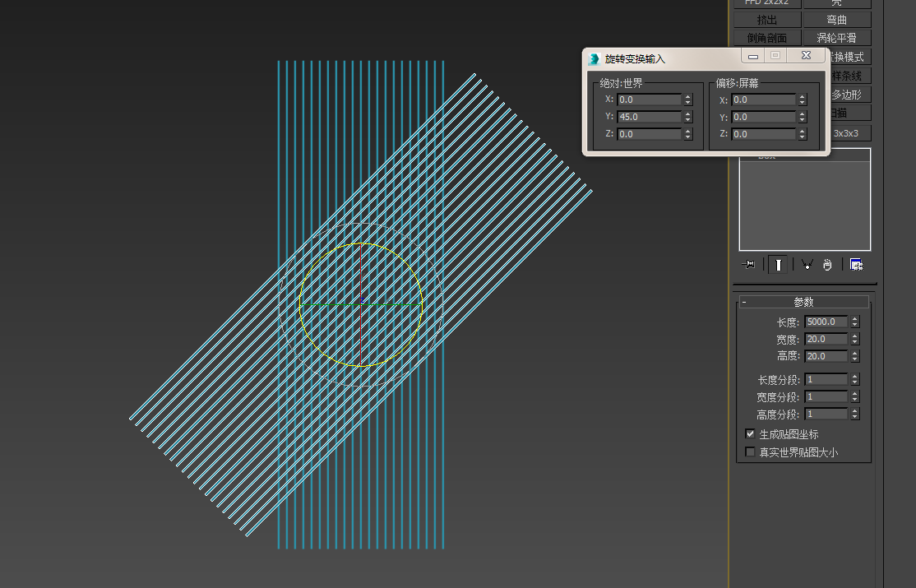The height and width of the screenshot is (588, 916).
Task: Click the absolute world X spinner arrows
Action: pyautogui.click(x=688, y=100)
